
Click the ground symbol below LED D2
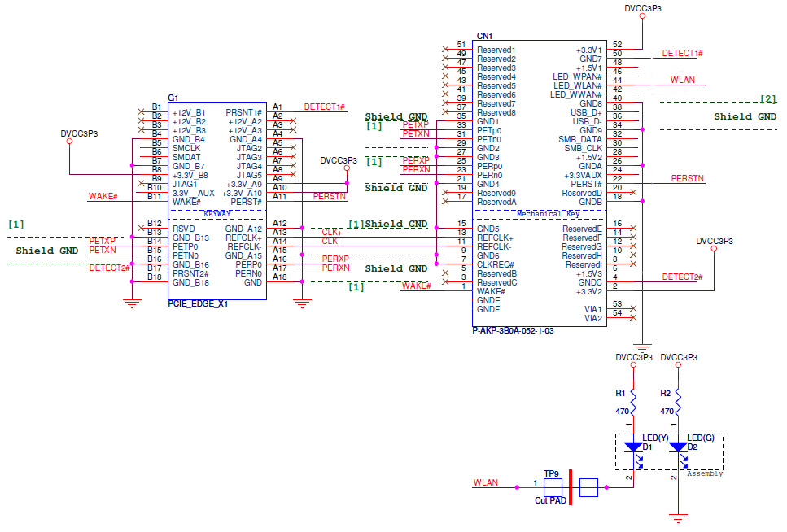click(675, 515)
